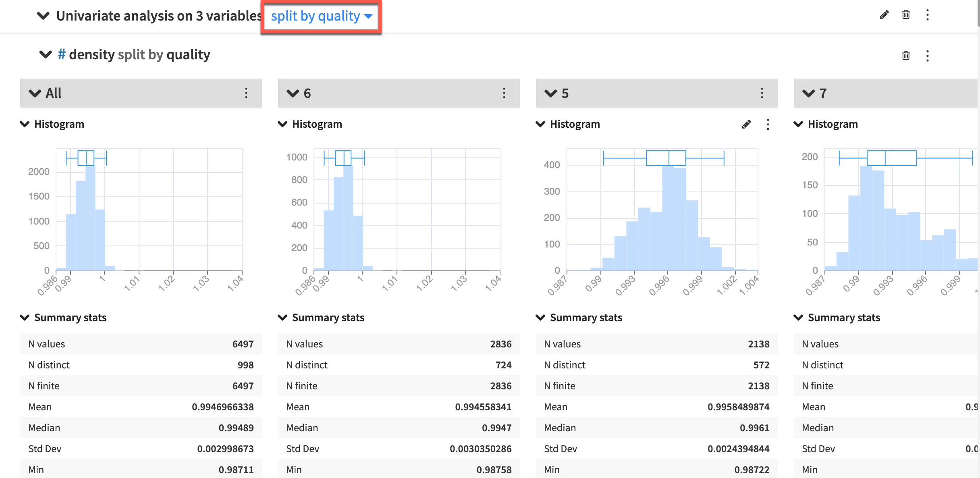Collapse Summary stats for quality 5
The width and height of the screenshot is (980, 478).
point(540,317)
